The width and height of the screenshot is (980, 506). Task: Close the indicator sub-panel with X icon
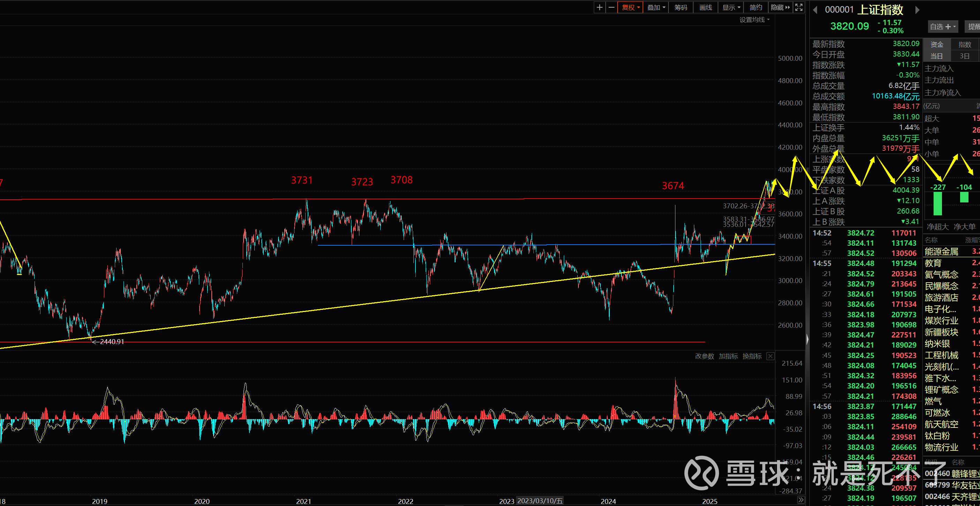(x=770, y=356)
